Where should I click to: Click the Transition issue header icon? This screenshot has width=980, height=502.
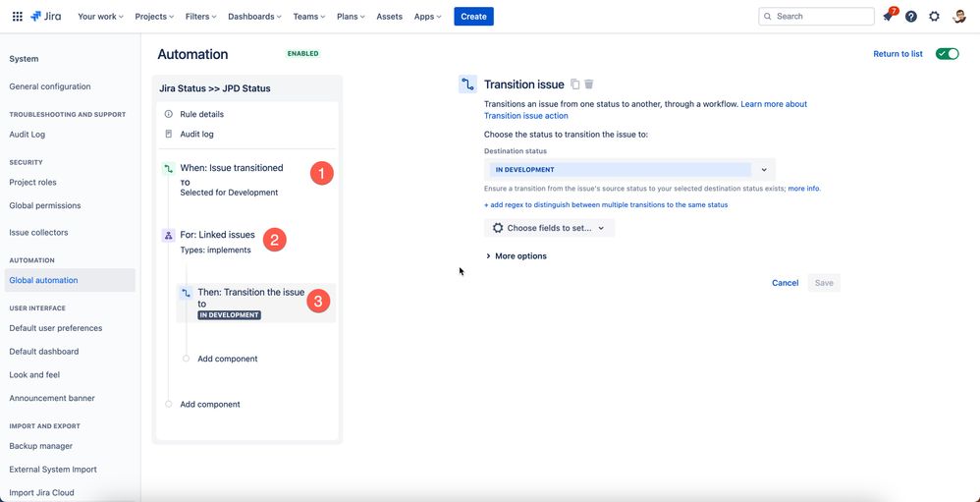click(467, 84)
